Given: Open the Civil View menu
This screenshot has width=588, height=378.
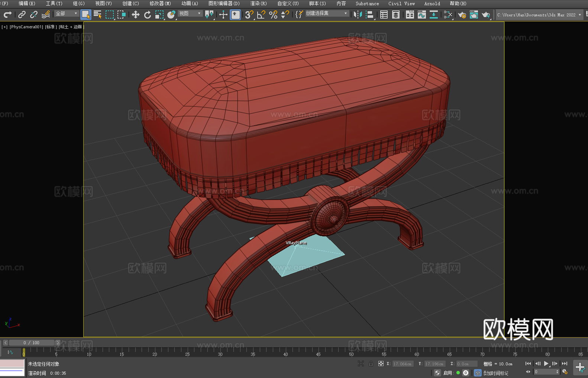Looking at the screenshot, I should (401, 3).
